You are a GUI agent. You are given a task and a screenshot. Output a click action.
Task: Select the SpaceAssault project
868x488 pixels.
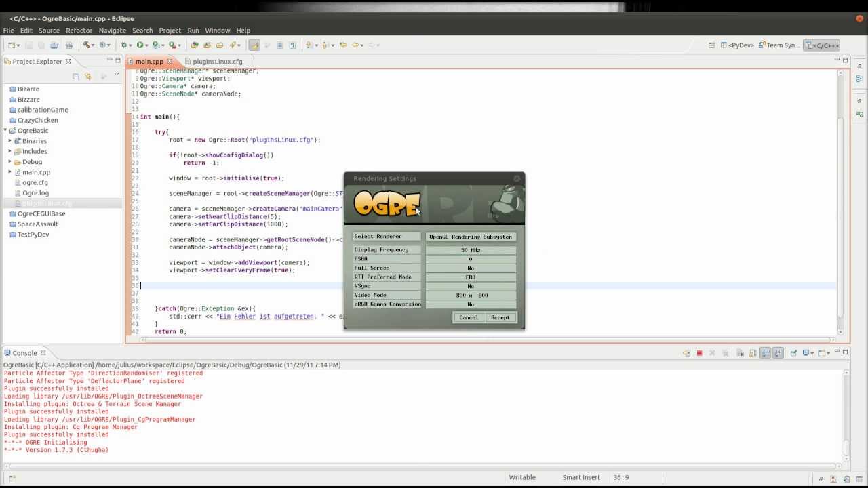pos(37,224)
